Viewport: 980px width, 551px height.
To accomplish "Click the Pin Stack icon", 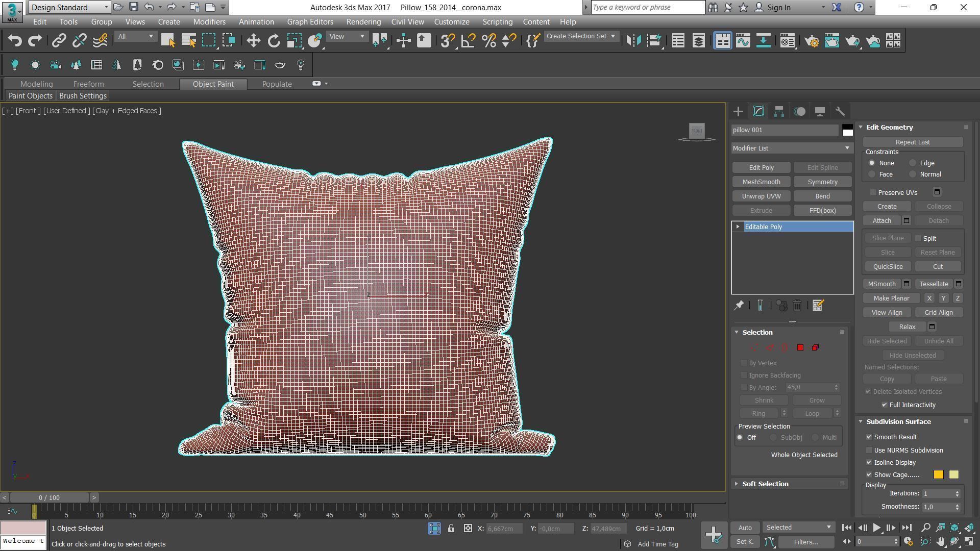I will 739,306.
